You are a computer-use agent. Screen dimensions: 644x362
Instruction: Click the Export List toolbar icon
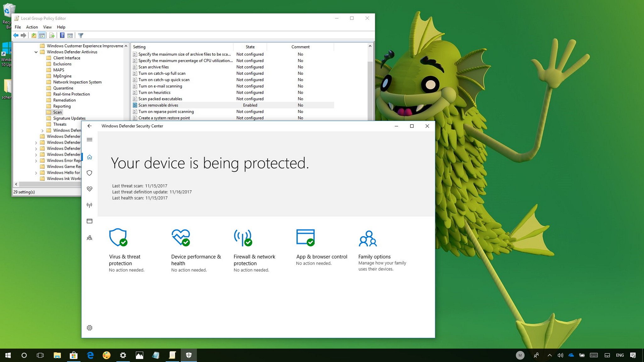tap(52, 36)
